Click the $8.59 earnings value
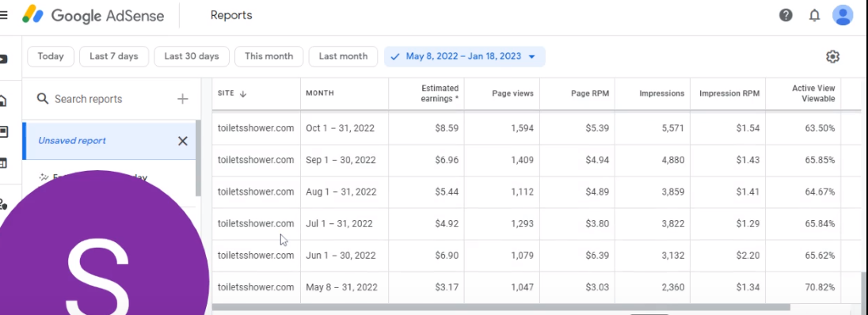Viewport: 868px width, 315px height. pyautogui.click(x=447, y=128)
